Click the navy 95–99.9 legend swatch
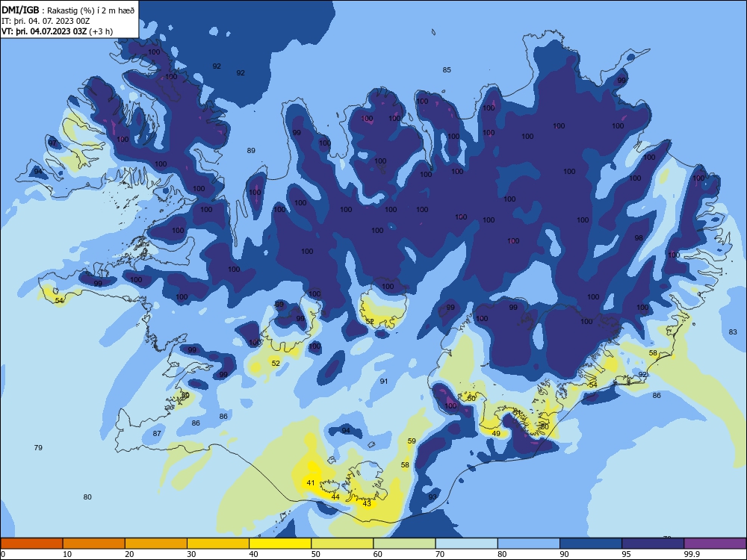 (653, 544)
